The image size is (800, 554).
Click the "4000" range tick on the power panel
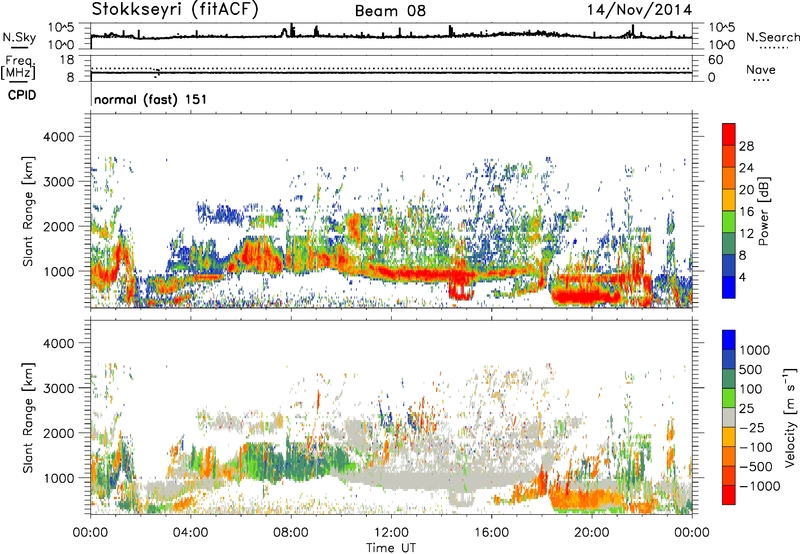tap(61, 137)
